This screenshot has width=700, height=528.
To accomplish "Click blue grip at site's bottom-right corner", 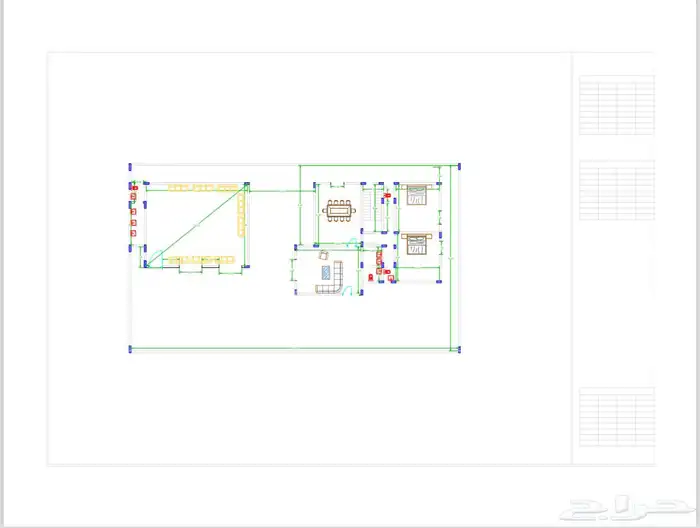I will click(x=458, y=349).
